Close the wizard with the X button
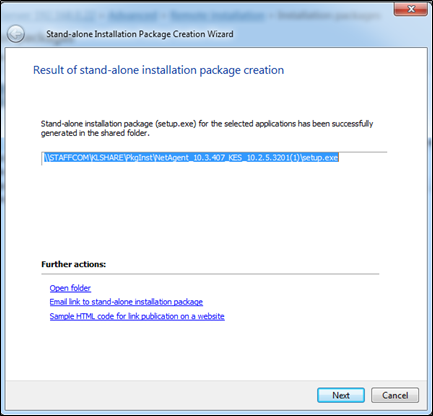433x416 pixels. [411, 9]
